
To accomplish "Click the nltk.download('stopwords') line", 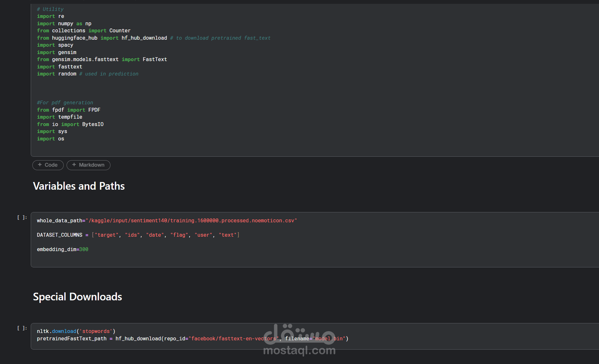I will pos(76,331).
